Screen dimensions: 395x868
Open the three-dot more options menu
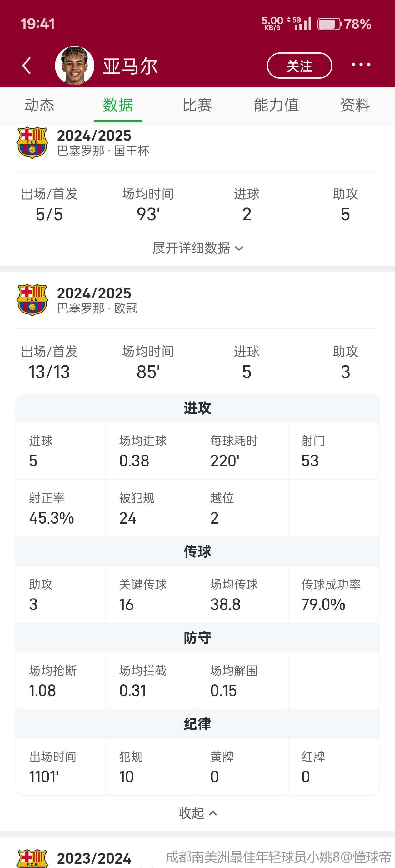pos(361,65)
